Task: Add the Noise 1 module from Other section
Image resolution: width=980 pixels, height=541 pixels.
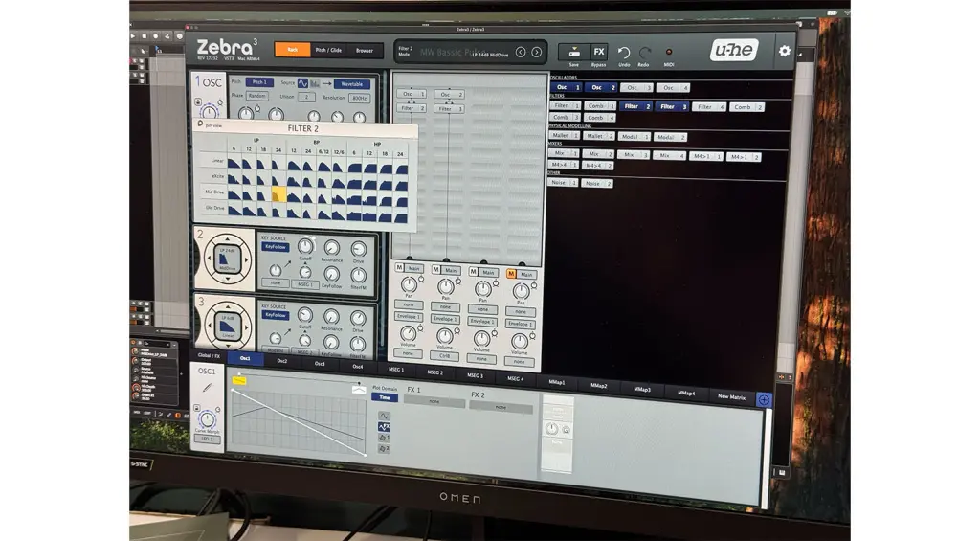Action: [x=563, y=182]
